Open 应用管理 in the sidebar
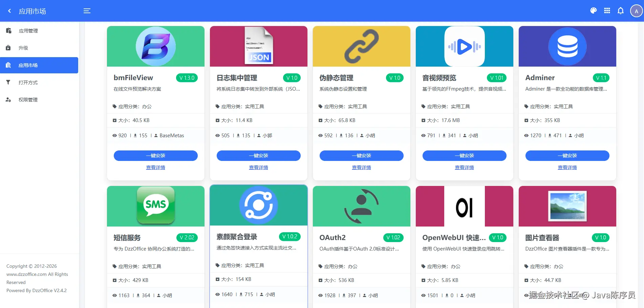 click(x=39, y=31)
